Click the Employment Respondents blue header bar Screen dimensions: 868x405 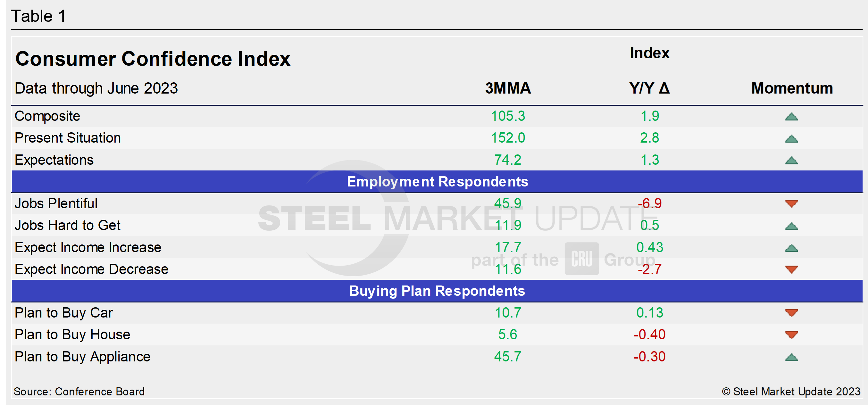tap(437, 182)
